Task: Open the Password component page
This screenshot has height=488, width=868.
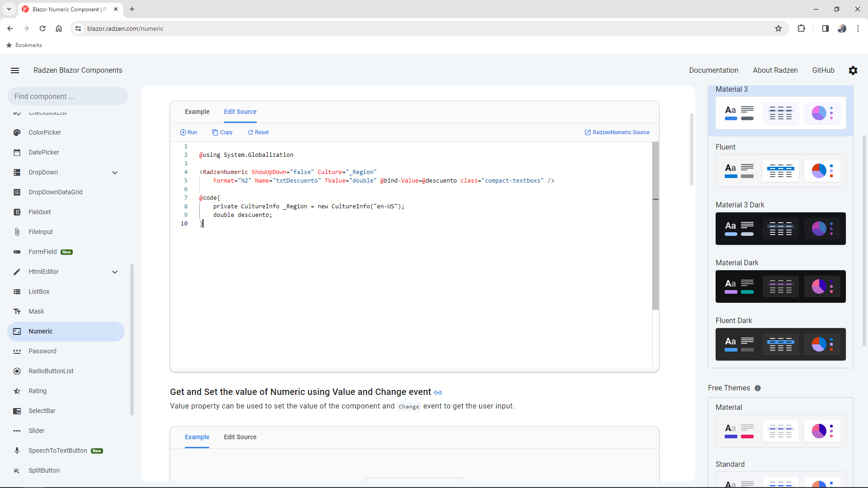Action: 42,351
